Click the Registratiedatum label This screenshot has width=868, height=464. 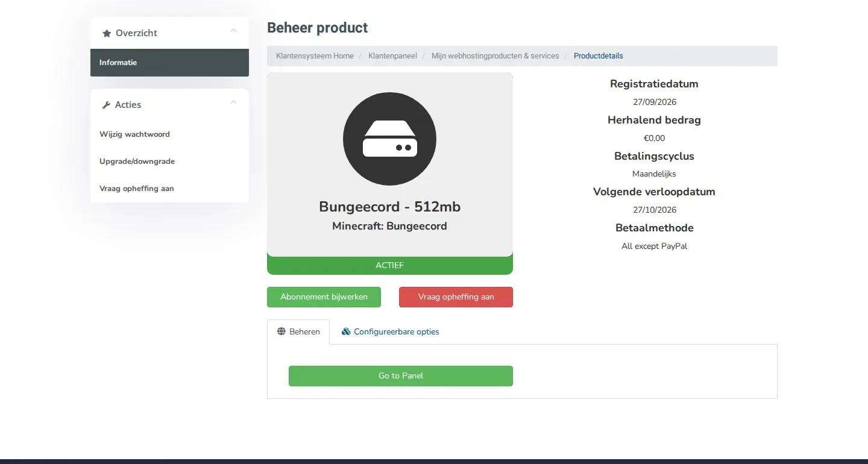coord(654,84)
